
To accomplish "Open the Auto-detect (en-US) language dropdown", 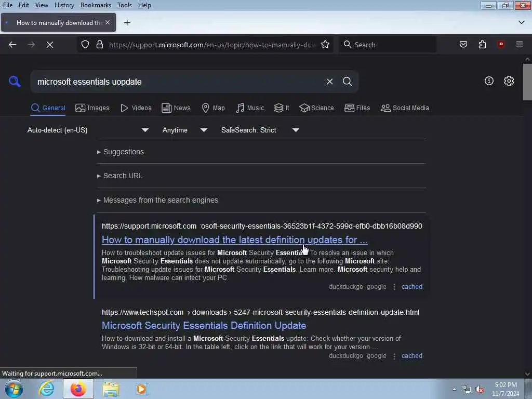I will (x=88, y=130).
